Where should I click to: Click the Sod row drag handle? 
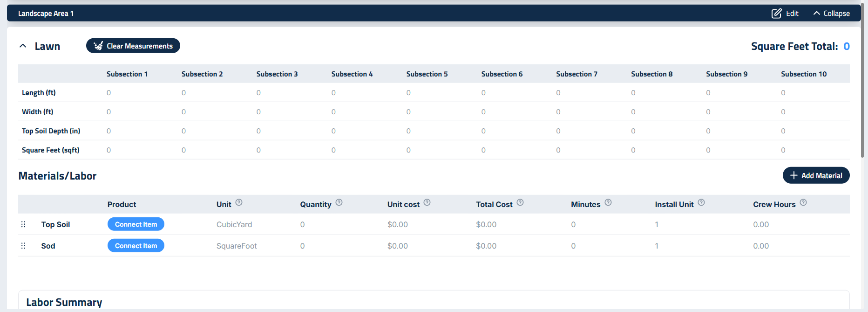click(23, 246)
